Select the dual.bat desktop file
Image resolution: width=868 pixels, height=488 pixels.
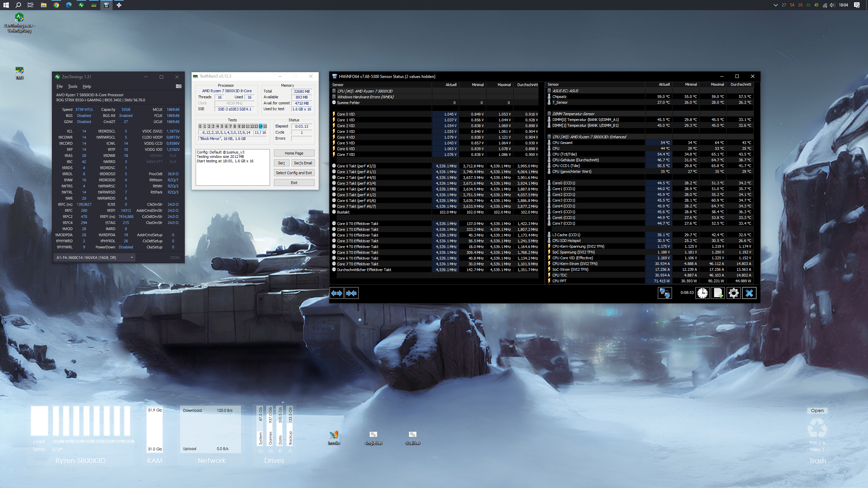413,438
